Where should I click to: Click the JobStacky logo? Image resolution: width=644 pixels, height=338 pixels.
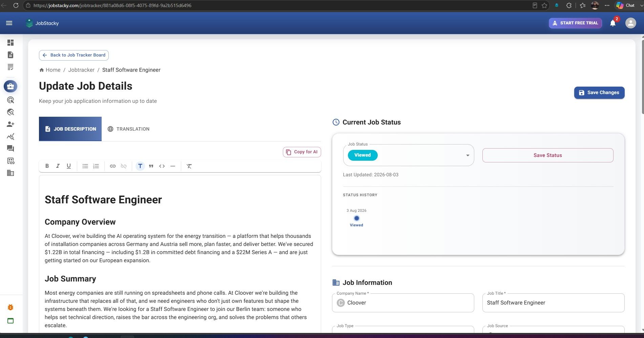(x=42, y=23)
